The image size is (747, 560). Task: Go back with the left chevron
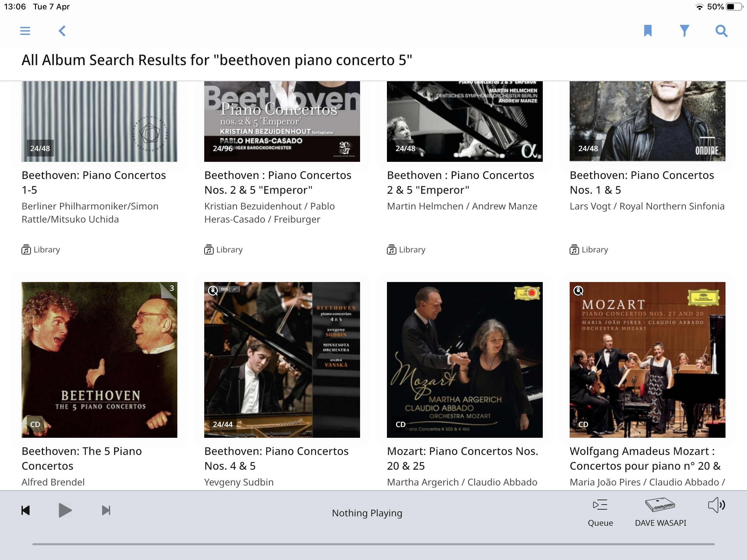tap(62, 31)
